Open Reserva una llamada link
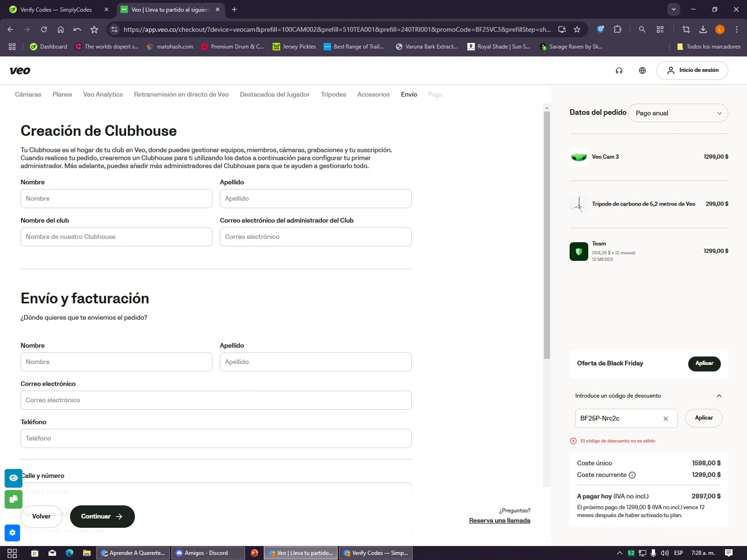The height and width of the screenshot is (560, 747). click(499, 521)
